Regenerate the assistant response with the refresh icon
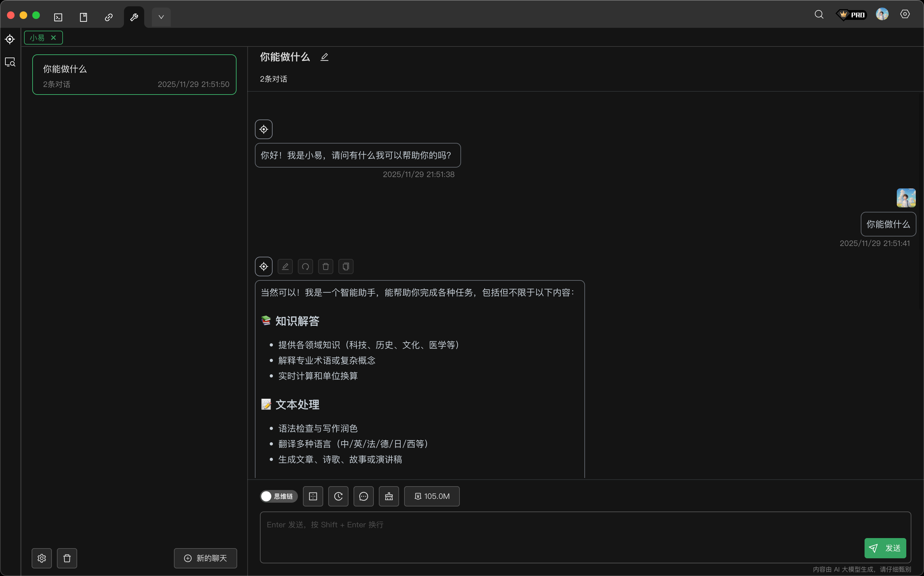The height and width of the screenshot is (576, 924). (305, 266)
